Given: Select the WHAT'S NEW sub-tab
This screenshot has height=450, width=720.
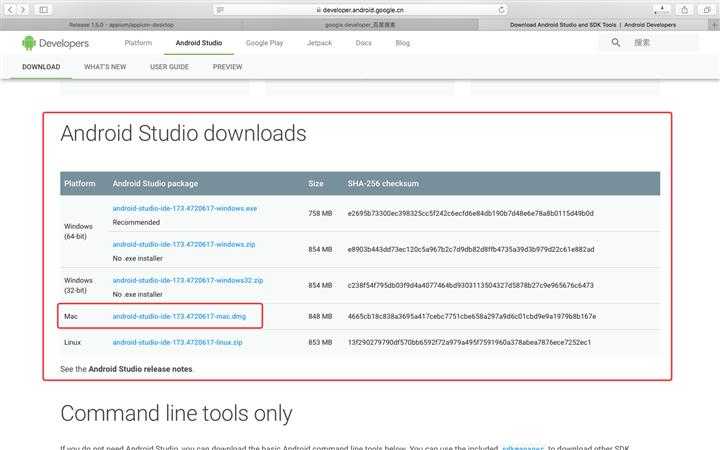Looking at the screenshot, I should click(105, 67).
